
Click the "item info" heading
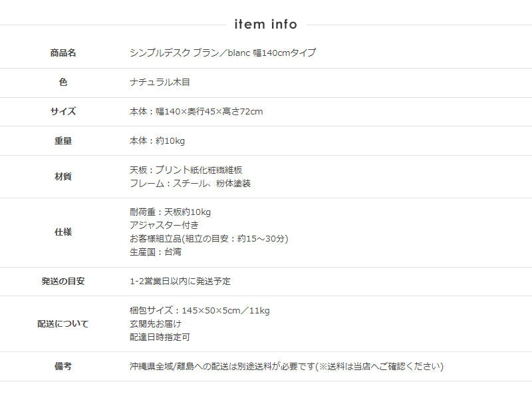pos(265,25)
